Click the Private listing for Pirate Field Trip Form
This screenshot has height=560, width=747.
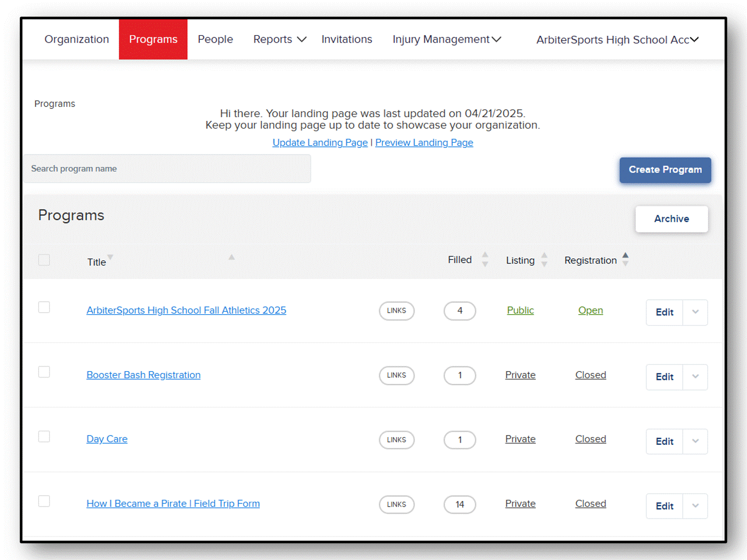pyautogui.click(x=520, y=503)
